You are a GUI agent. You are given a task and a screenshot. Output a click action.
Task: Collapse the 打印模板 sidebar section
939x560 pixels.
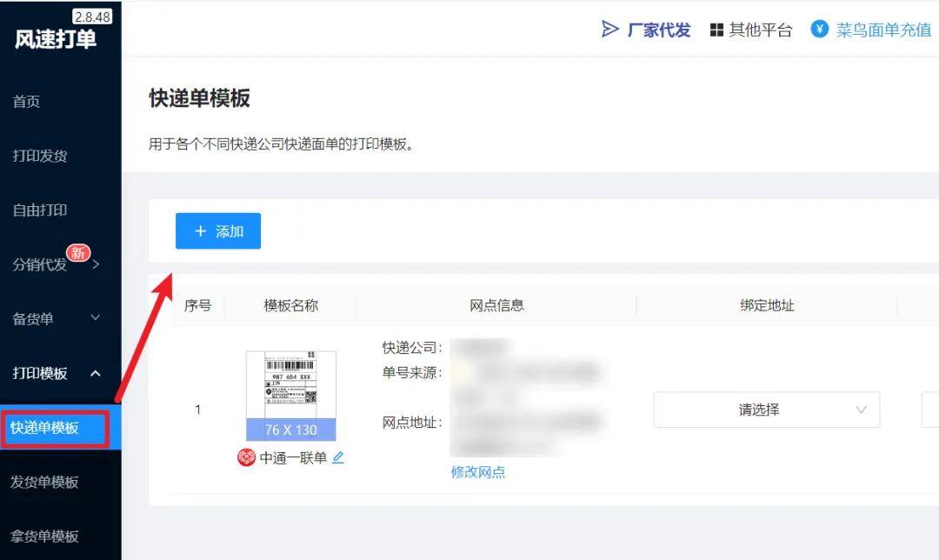pos(96,373)
